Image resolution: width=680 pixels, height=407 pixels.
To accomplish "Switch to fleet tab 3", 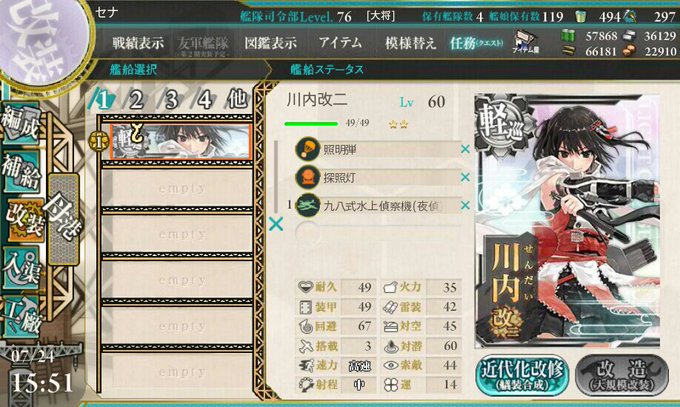I will [171, 100].
